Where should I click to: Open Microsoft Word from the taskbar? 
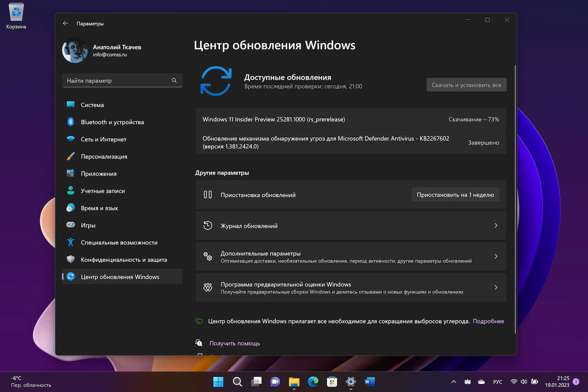click(x=369, y=381)
